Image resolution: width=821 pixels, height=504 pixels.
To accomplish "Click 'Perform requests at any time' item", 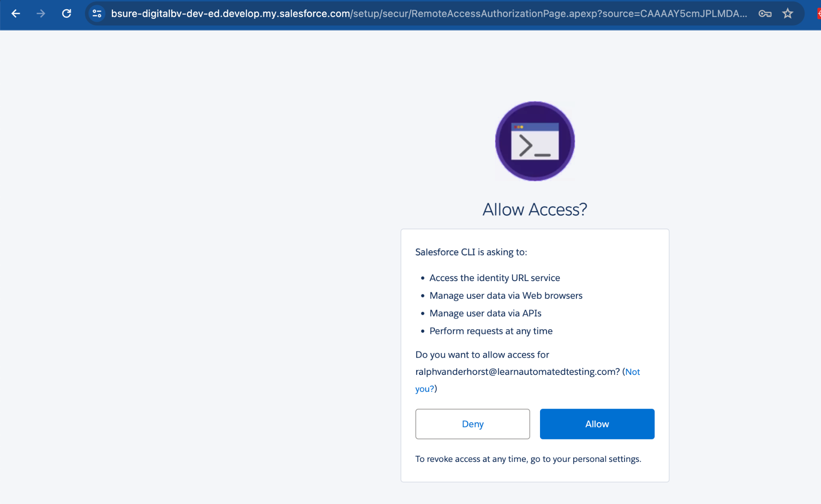I will tap(491, 331).
